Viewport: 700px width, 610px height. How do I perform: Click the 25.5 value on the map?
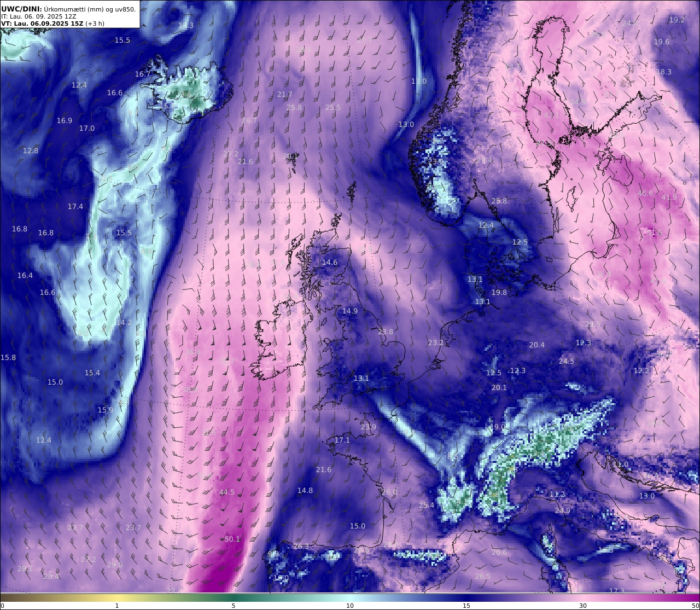pyautogui.click(x=333, y=107)
